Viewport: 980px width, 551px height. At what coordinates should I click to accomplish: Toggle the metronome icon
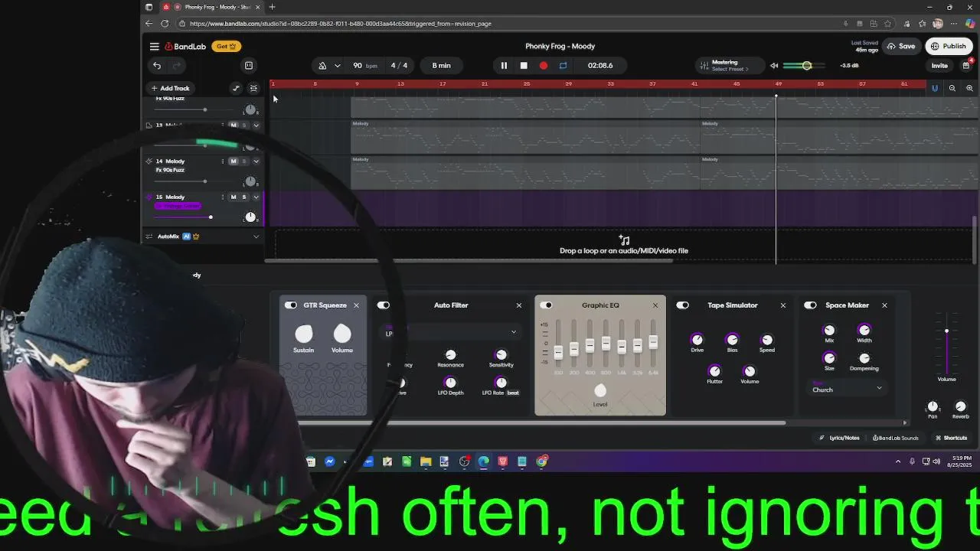(322, 66)
